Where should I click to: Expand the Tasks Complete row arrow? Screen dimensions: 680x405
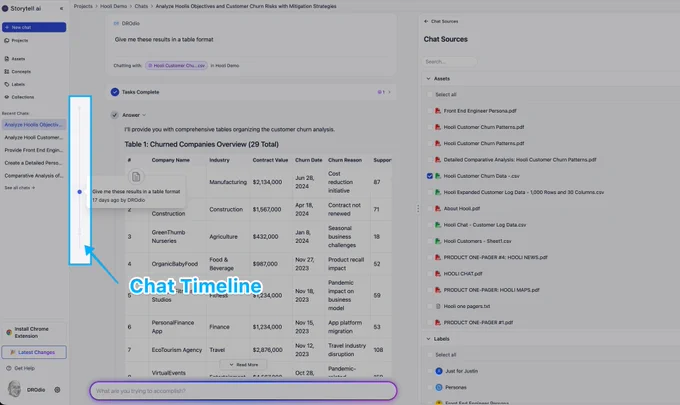(389, 92)
